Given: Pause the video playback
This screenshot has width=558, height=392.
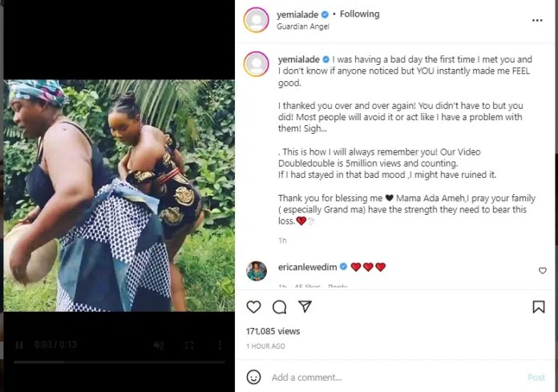Looking at the screenshot, I should click(19, 346).
